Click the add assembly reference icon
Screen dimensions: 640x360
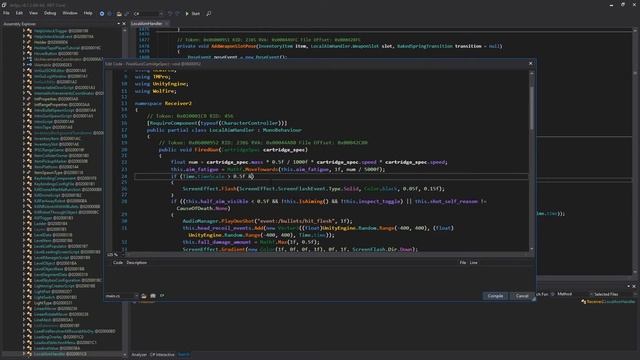(153, 296)
